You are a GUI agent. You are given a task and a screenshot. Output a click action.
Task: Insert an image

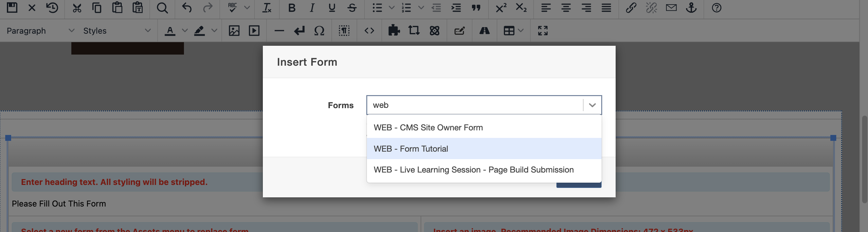point(234,31)
